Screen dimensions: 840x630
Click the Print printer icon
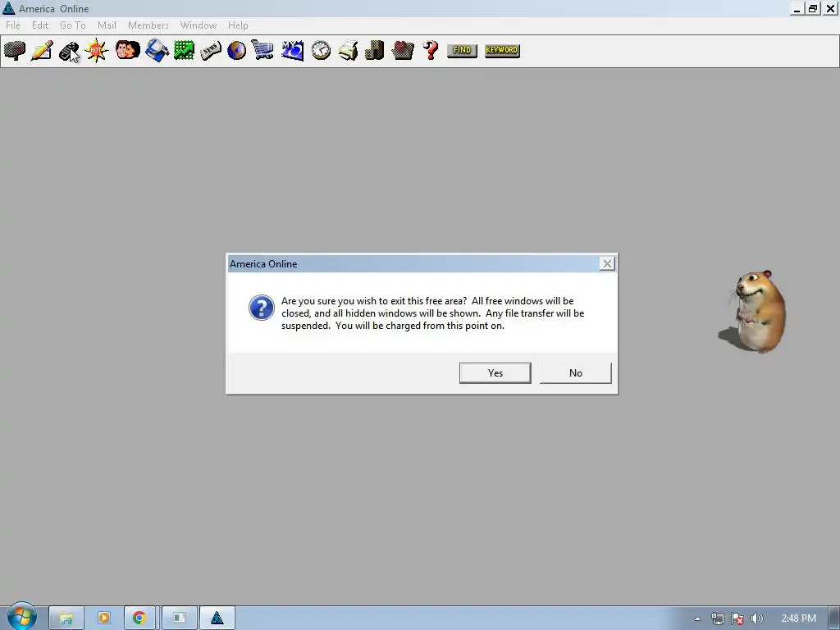click(348, 50)
